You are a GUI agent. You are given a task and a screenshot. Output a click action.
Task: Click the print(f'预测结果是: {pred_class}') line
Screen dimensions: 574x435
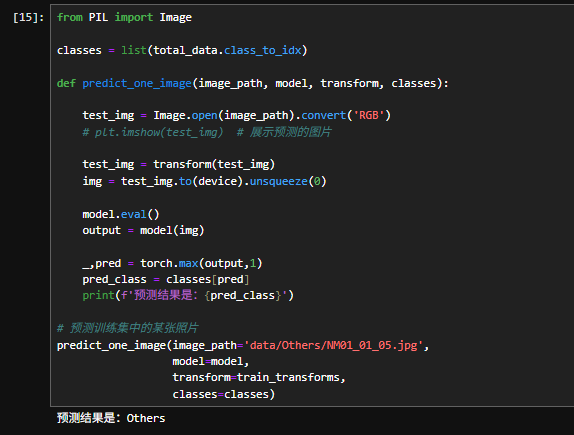[x=188, y=295]
